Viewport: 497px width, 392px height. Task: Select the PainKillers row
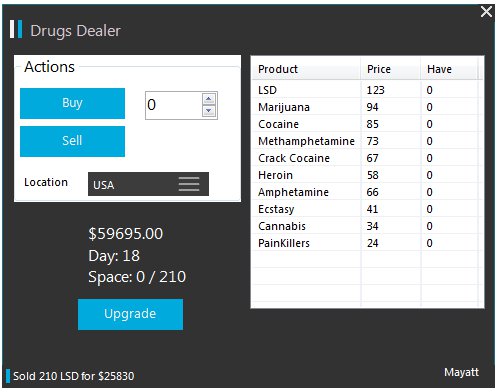click(x=367, y=243)
